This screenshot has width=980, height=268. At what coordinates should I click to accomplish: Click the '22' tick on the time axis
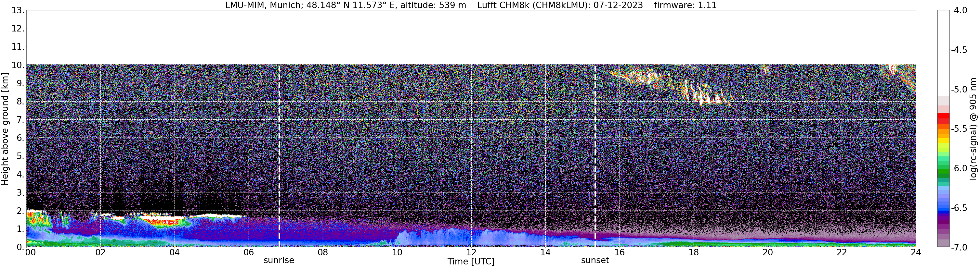click(842, 253)
